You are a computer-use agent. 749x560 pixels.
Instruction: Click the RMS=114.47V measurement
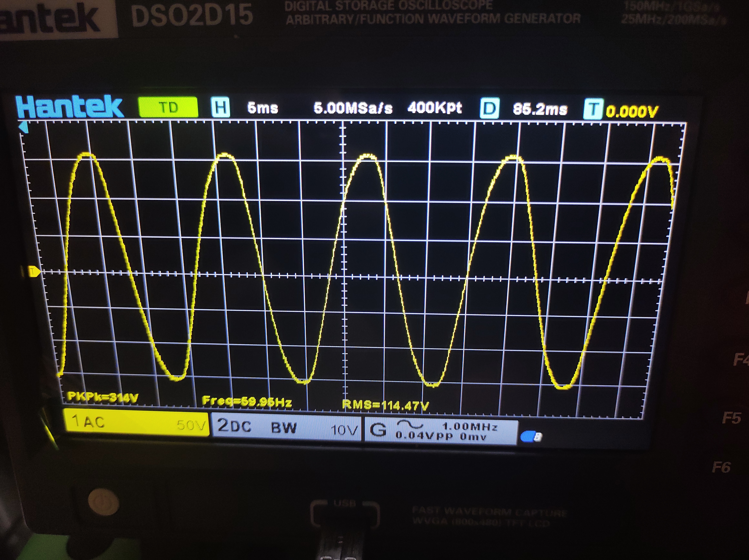click(386, 405)
